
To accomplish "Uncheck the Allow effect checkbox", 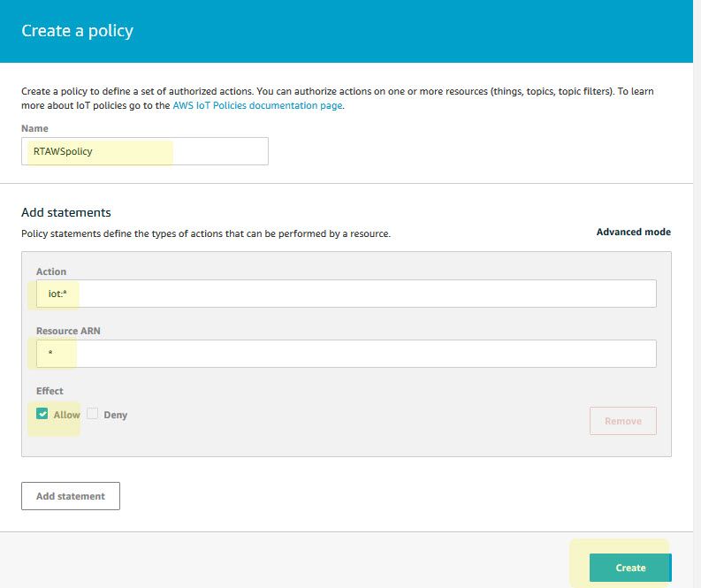I will point(42,414).
